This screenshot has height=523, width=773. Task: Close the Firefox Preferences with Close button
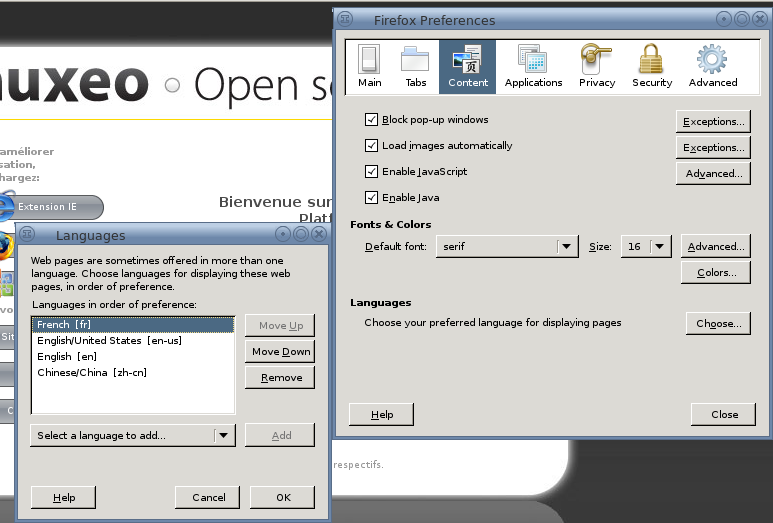[x=724, y=415]
